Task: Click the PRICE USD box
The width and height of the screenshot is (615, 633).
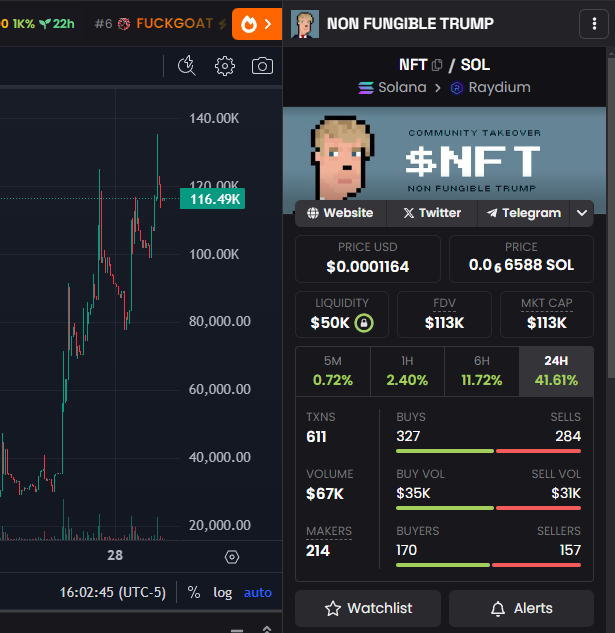Action: (368, 259)
